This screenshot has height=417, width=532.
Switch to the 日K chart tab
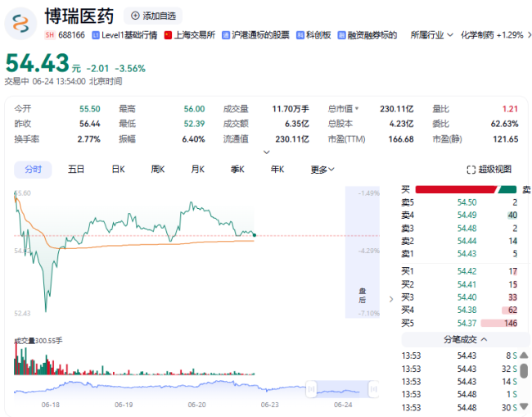pyautogui.click(x=118, y=170)
